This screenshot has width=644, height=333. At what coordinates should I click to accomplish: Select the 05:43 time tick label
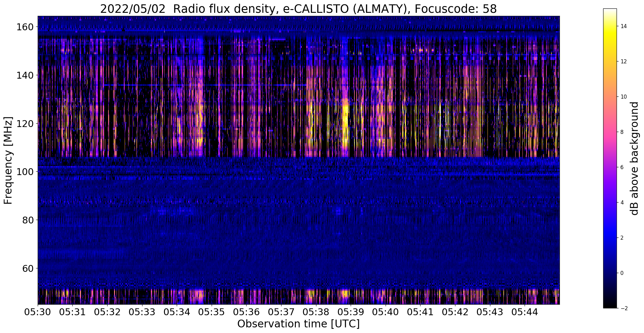(x=490, y=312)
